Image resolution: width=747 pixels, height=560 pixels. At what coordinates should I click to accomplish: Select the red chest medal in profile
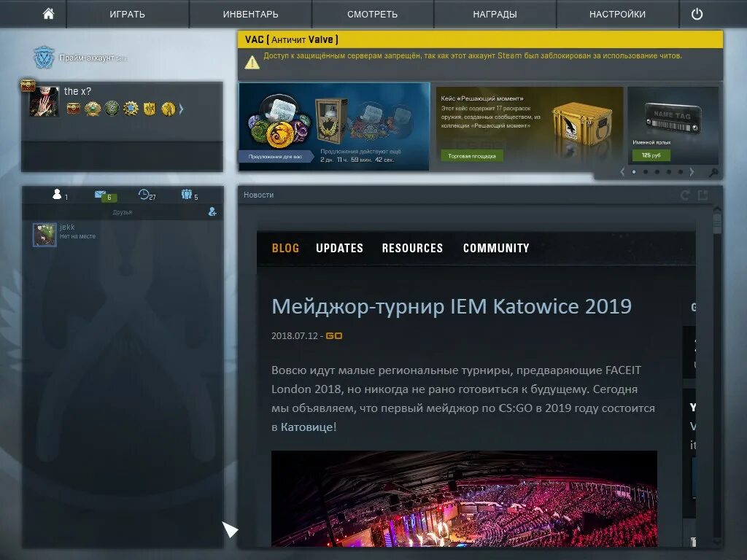click(x=74, y=109)
